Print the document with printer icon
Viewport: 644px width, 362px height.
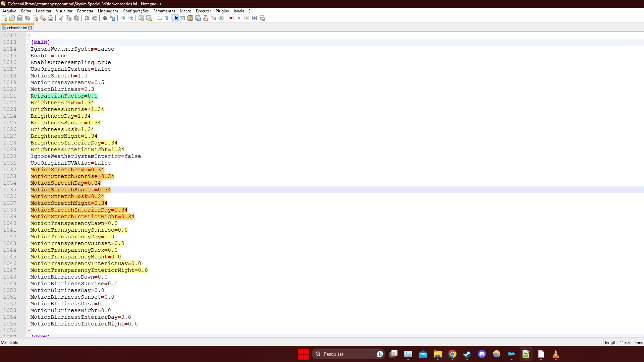pos(51,18)
